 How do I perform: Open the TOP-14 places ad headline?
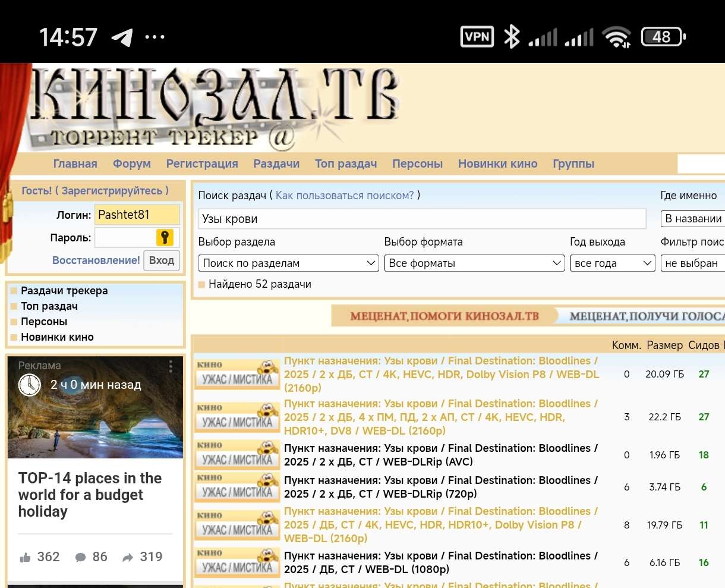coord(90,495)
